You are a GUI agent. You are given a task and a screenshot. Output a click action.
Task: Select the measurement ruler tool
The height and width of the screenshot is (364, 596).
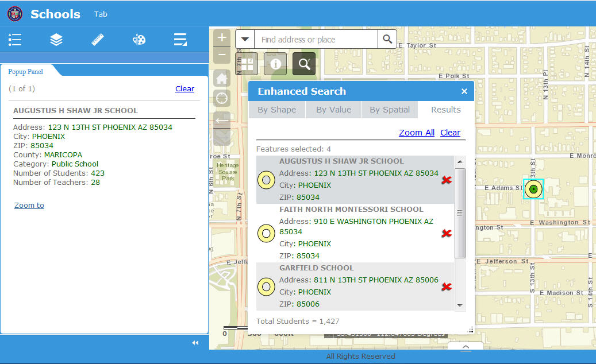98,40
